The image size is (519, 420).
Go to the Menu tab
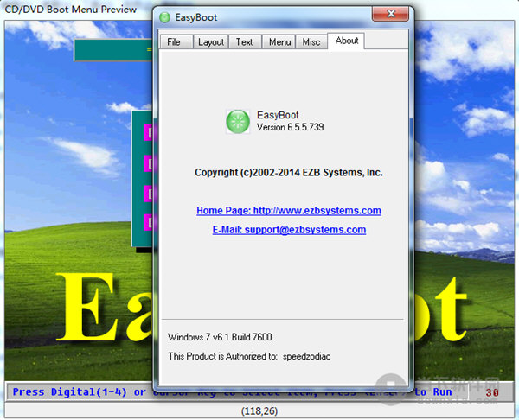pos(279,41)
